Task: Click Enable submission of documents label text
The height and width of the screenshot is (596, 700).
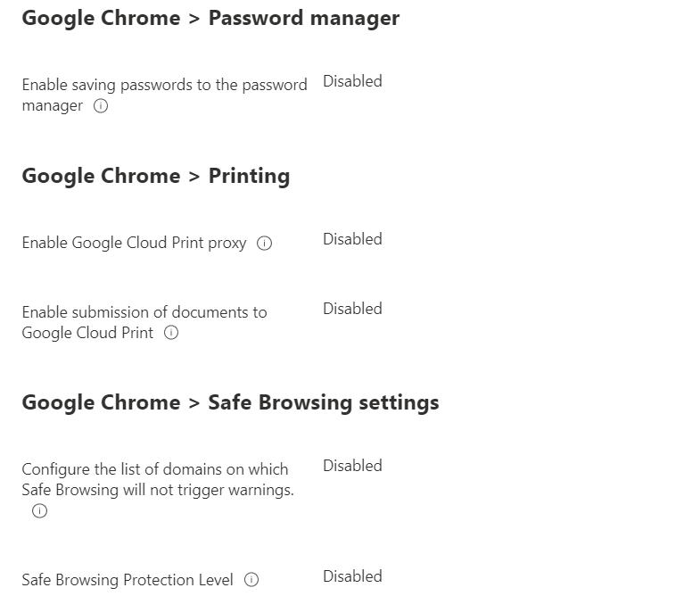Action: tap(144, 322)
